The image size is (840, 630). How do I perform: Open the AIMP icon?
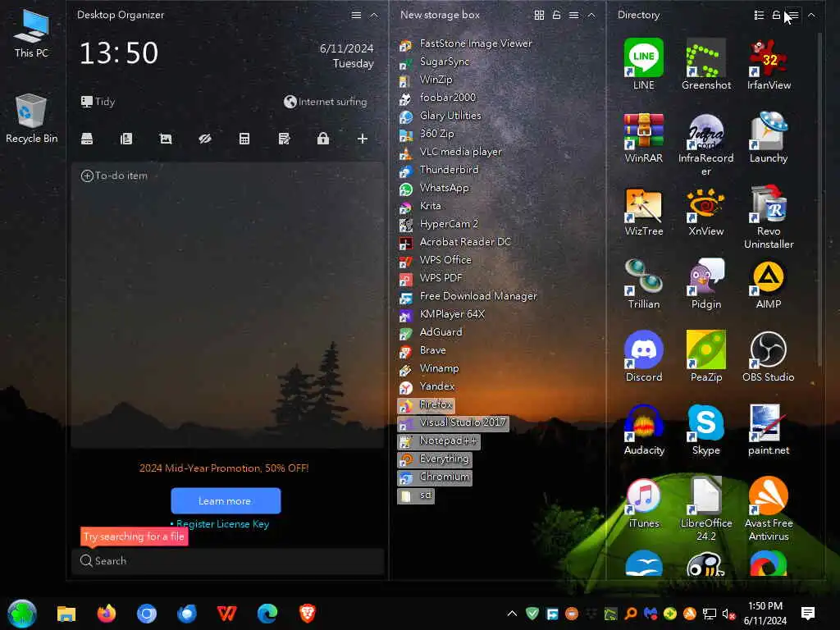pos(769,284)
